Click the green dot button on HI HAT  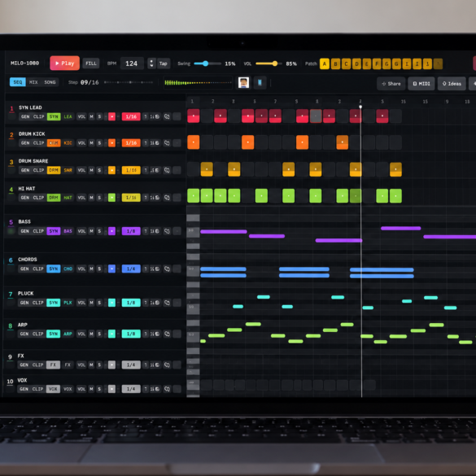coord(111,198)
